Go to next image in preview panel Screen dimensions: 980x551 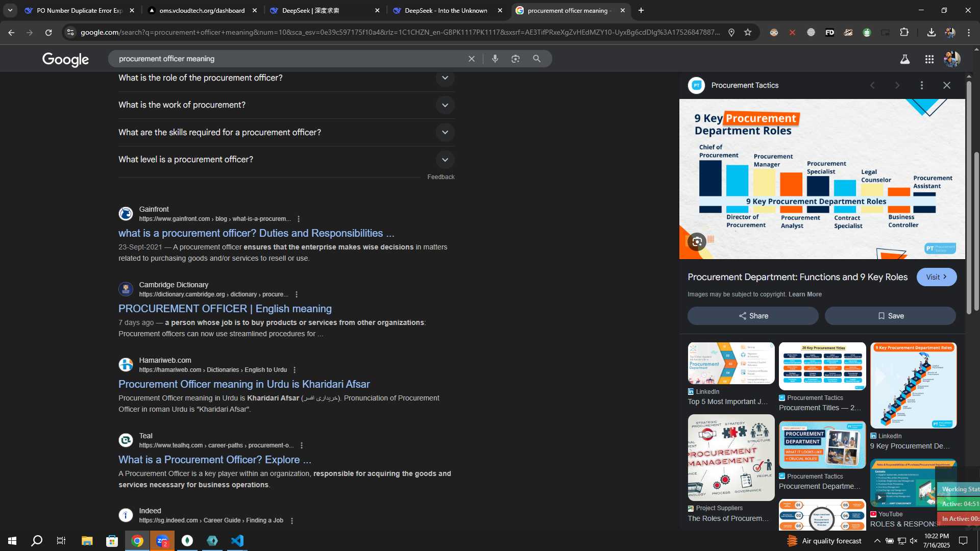tap(897, 85)
